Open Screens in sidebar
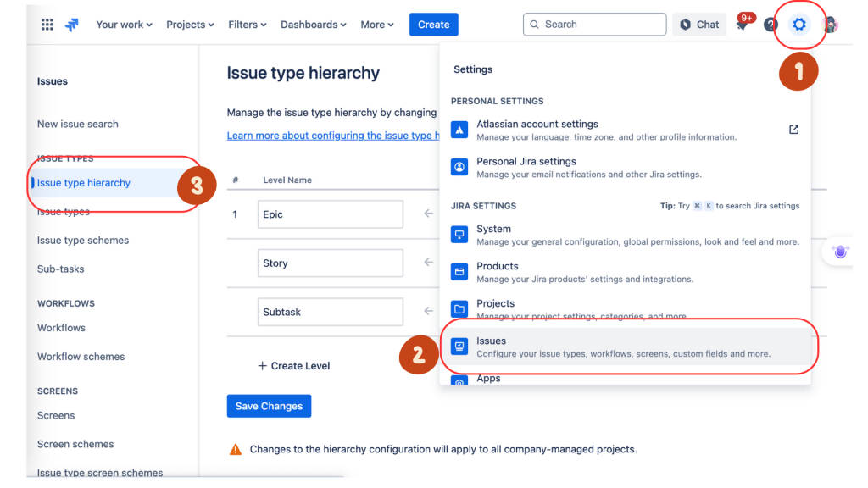Image resolution: width=868 pixels, height=488 pixels. tap(55, 415)
